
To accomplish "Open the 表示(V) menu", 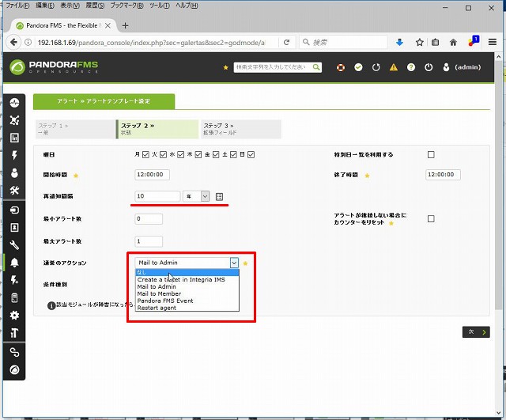I will pyautogui.click(x=70, y=6).
